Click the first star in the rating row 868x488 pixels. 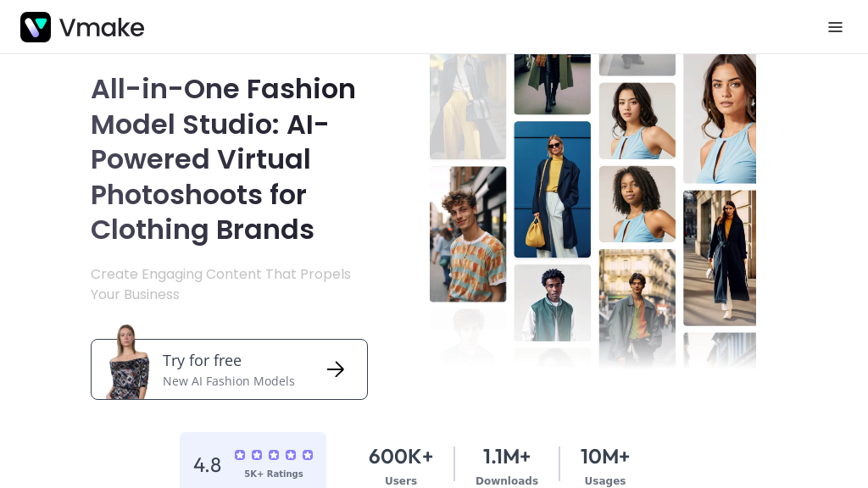pyautogui.click(x=240, y=455)
